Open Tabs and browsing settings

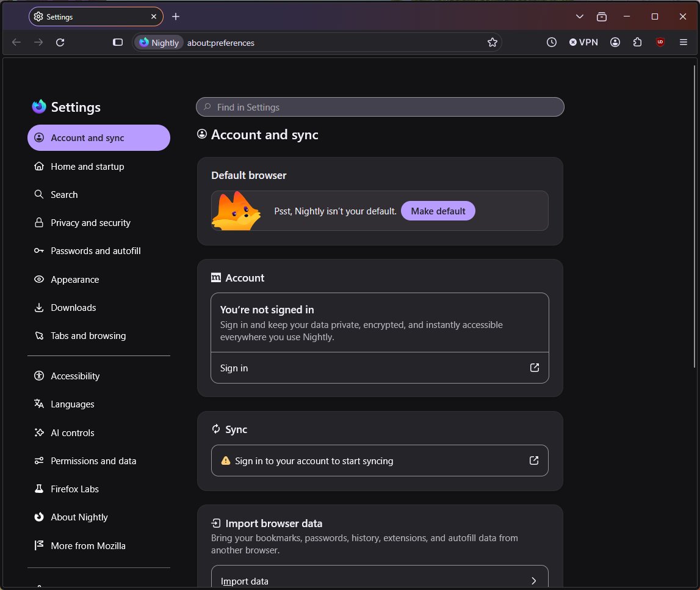click(x=99, y=335)
